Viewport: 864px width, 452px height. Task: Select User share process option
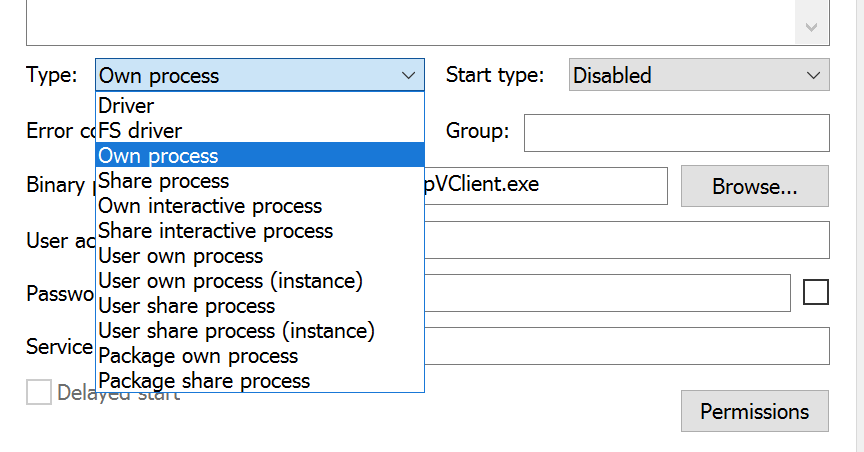pos(186,306)
